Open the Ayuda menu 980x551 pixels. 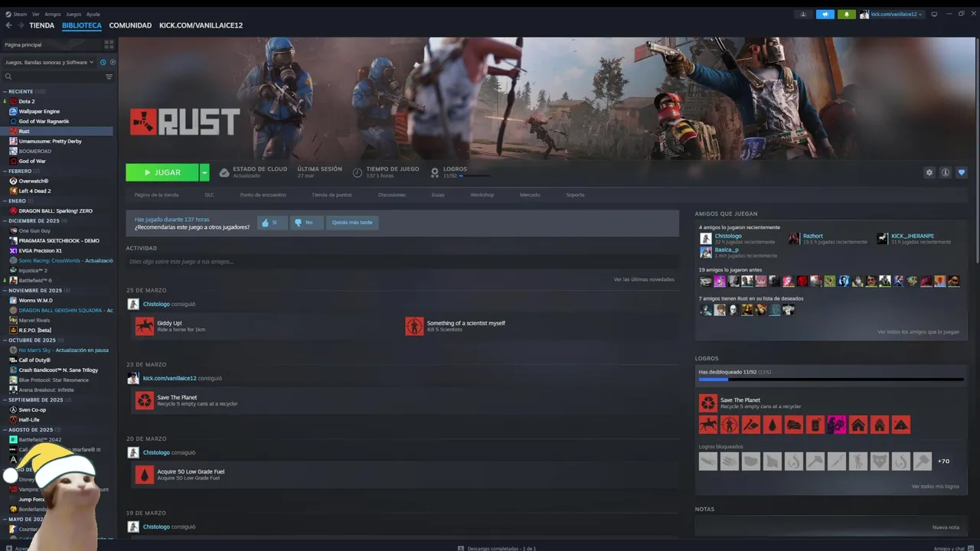pyautogui.click(x=93, y=14)
